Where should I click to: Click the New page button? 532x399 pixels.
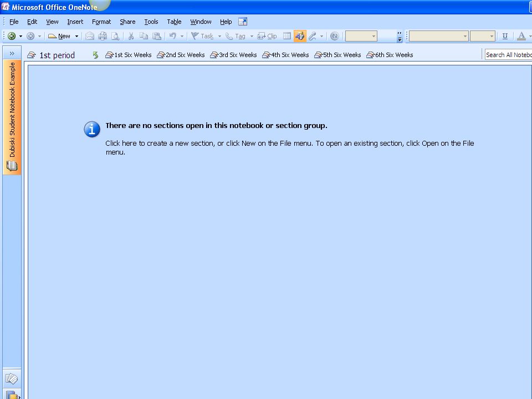tap(59, 36)
